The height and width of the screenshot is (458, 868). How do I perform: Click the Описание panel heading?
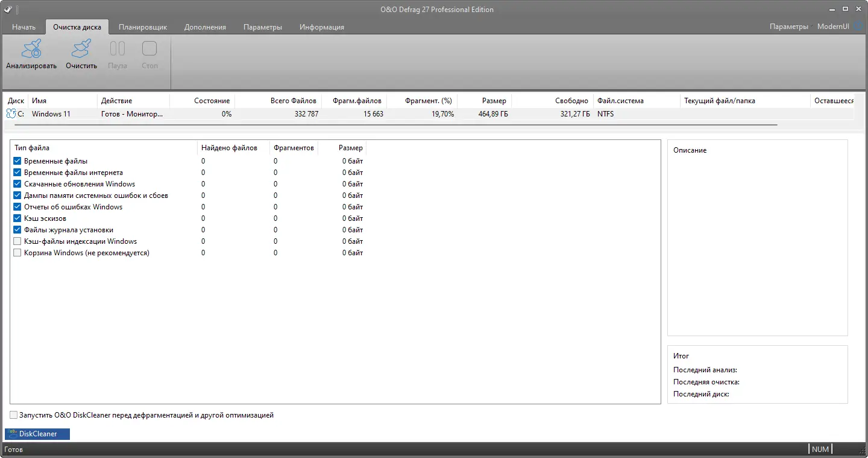pyautogui.click(x=690, y=150)
